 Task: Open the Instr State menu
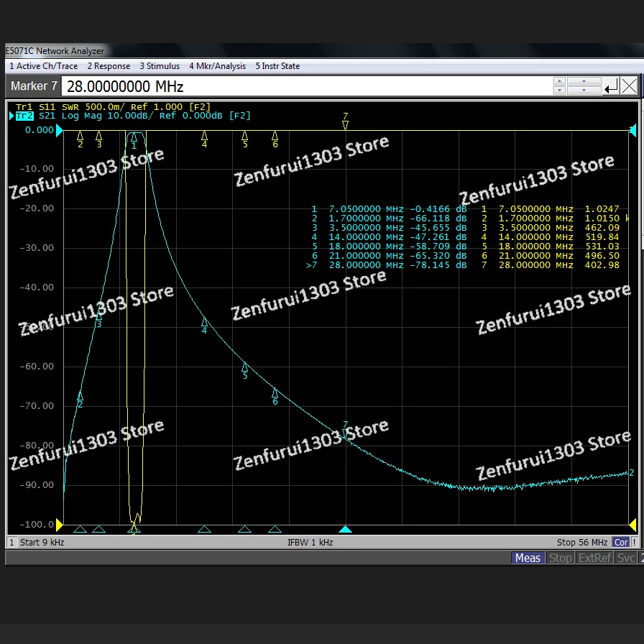[x=277, y=66]
